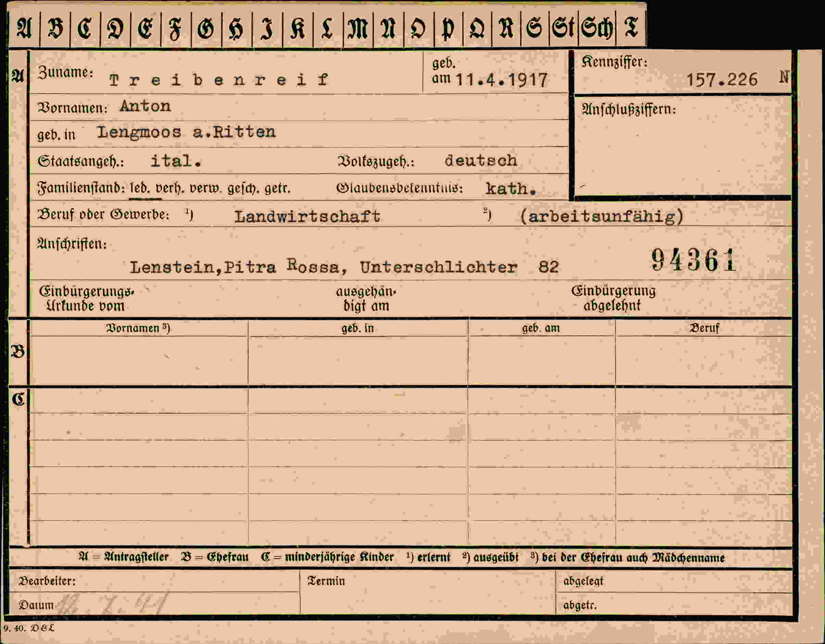
Task: Select the T index tab
Action: click(x=631, y=29)
